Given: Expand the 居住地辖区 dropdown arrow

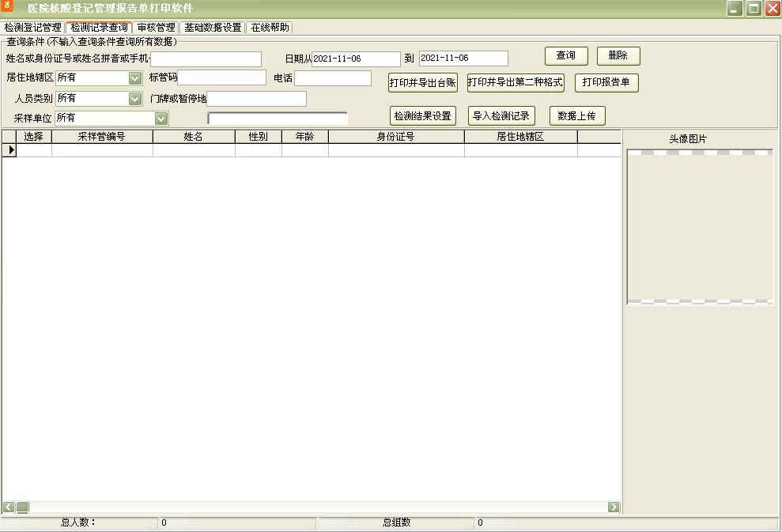Looking at the screenshot, I should [134, 78].
